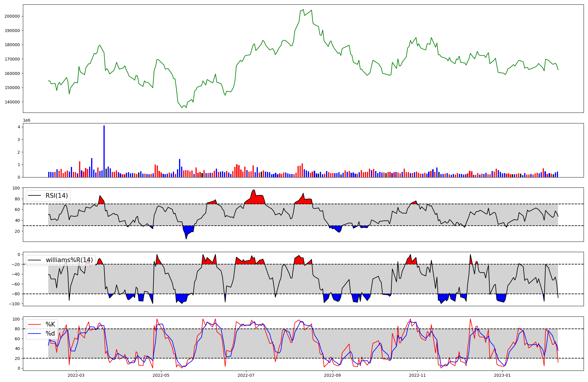
Task: Click the blue %d line legend swatch
Action: tap(35, 334)
